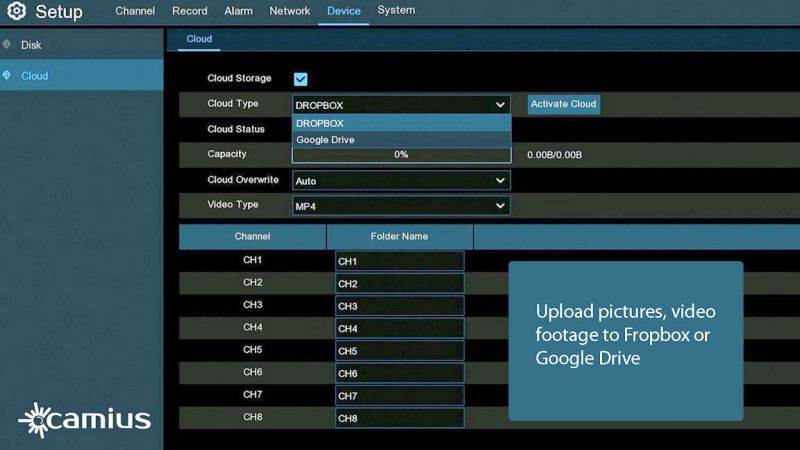Image resolution: width=800 pixels, height=450 pixels.
Task: Go to the Alarm tab
Action: click(238, 11)
